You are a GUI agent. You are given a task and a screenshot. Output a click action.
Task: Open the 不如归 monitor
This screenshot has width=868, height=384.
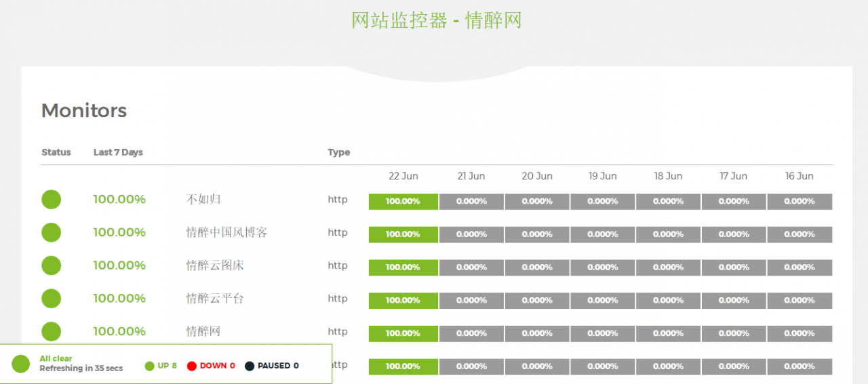(203, 199)
